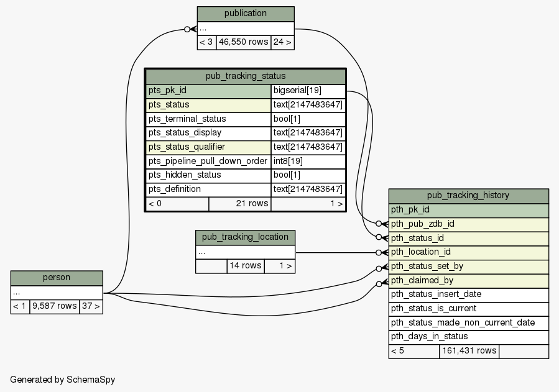Click the relationship connector circle at publication
The height and width of the screenshot is (392, 559).
188,29
